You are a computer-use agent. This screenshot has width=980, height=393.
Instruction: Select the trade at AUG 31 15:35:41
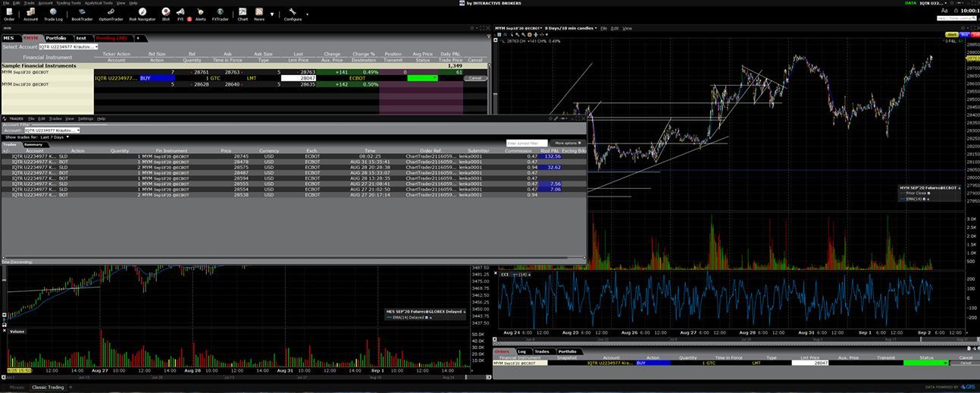point(293,162)
